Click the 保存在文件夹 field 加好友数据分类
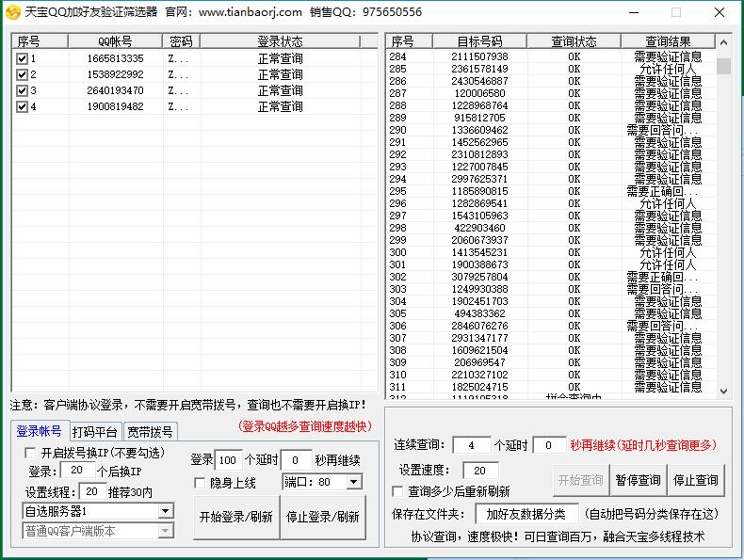 526,514
